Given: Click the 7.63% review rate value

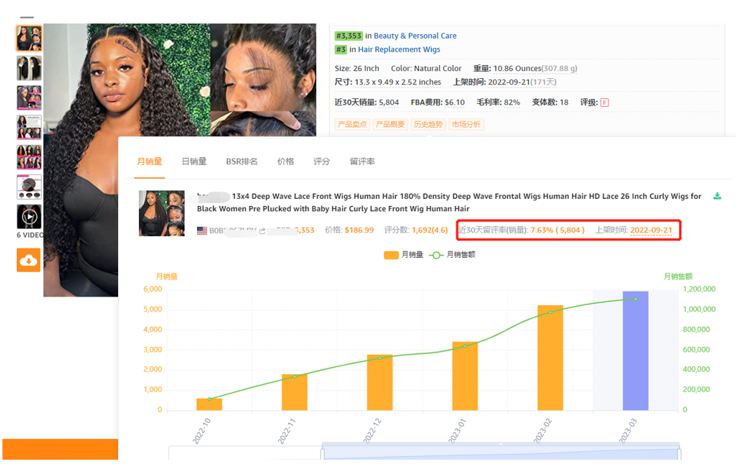Looking at the screenshot, I should click(x=542, y=230).
